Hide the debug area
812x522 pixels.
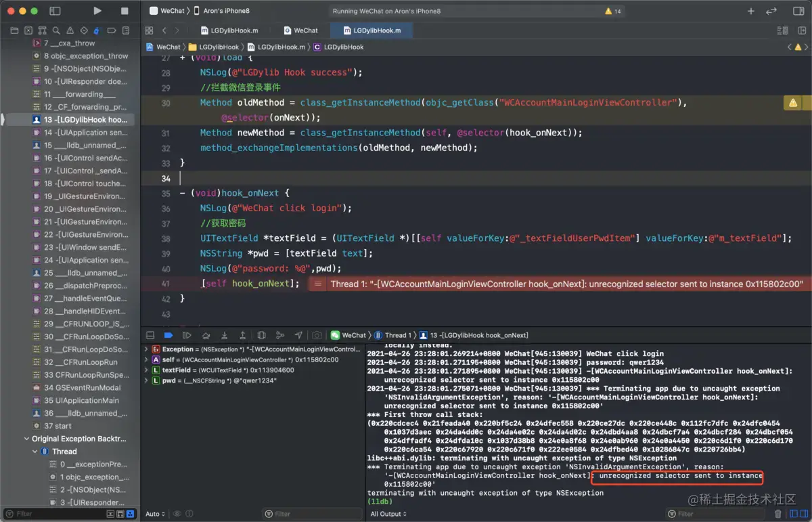pos(150,335)
